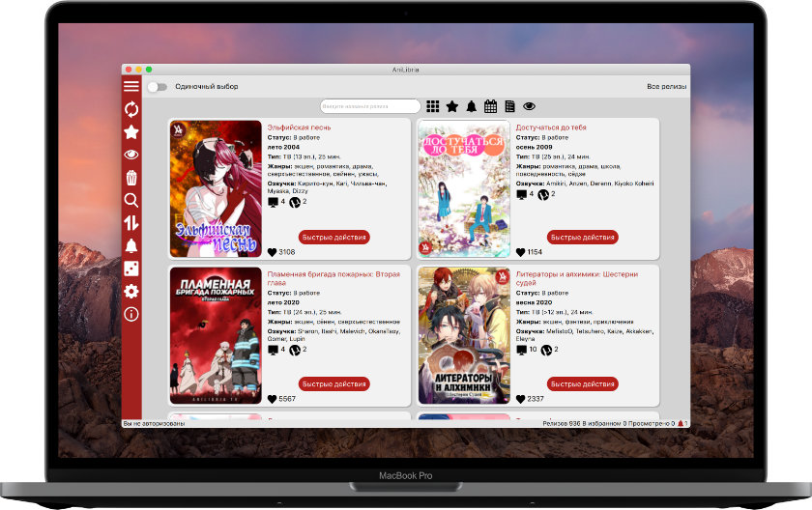Click the document list filter icon

click(x=509, y=106)
